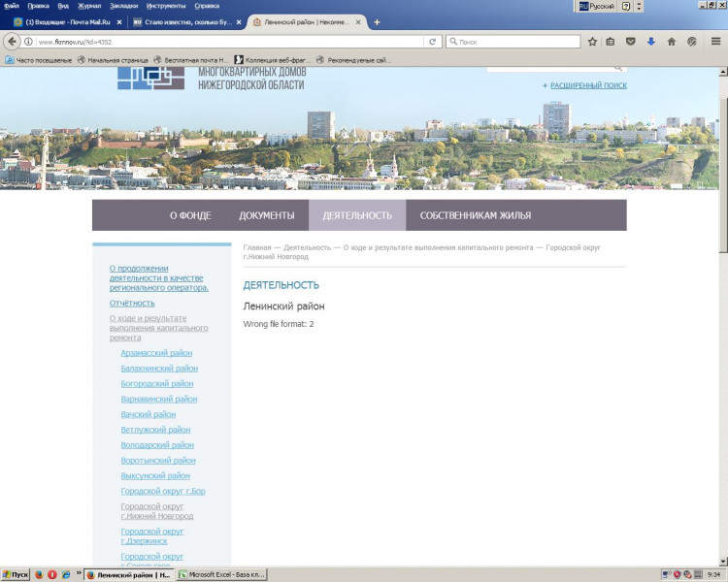Screen dimensions: 728x582
Task: Open new tab with plus button
Action: pos(377,22)
